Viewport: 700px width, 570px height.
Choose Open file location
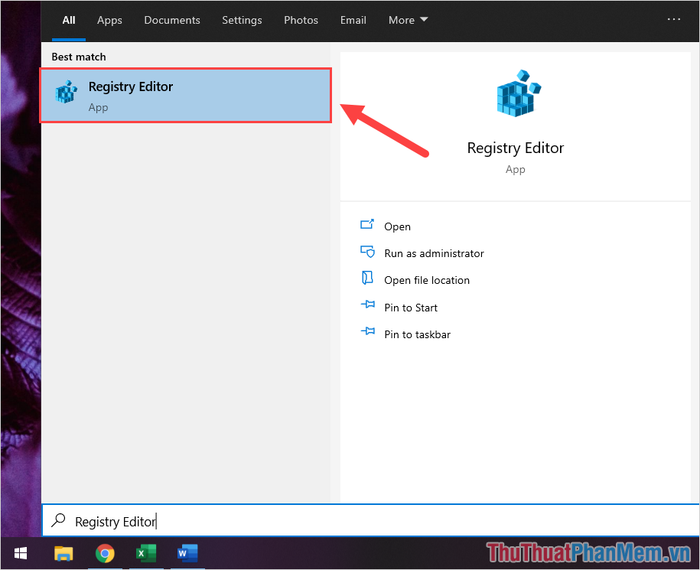427,280
